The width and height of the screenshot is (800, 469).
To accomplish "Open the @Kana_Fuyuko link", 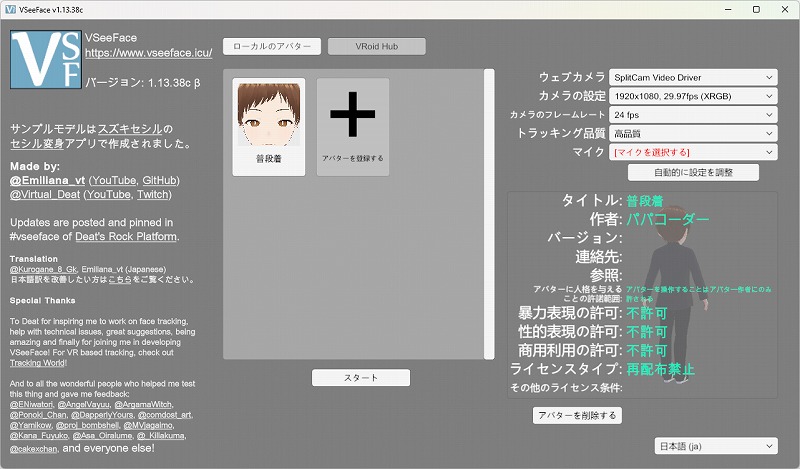I will point(39,436).
